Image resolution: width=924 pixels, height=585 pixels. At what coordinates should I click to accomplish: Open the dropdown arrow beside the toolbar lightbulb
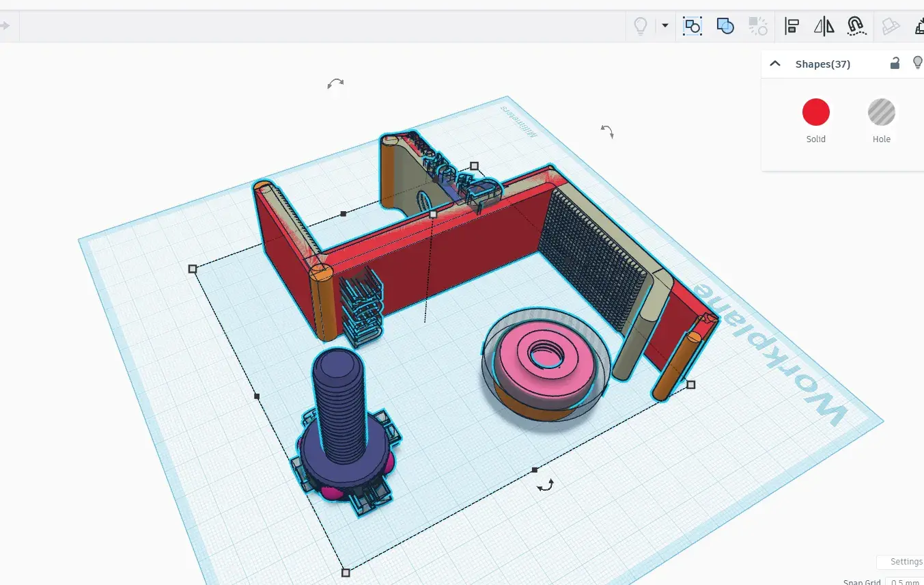[x=665, y=26]
